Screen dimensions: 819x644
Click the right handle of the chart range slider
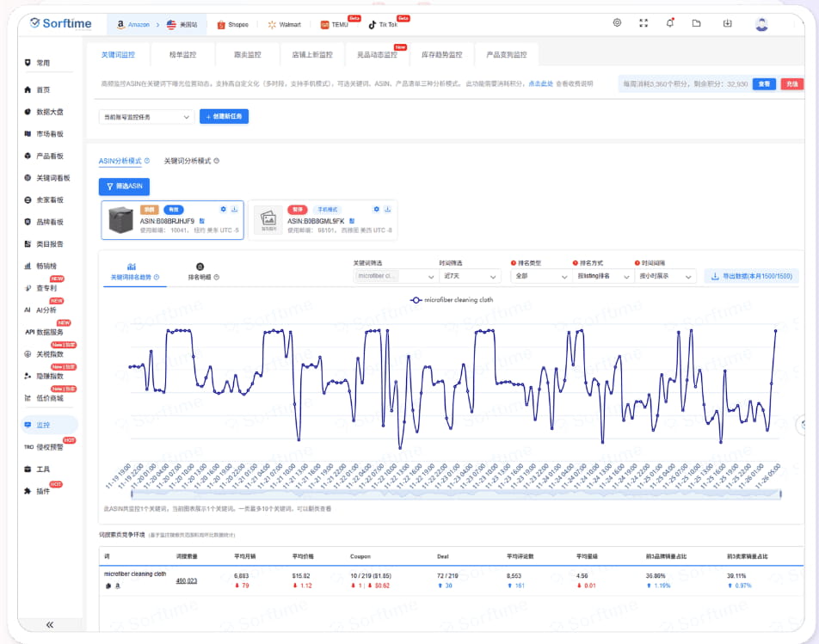[x=781, y=494]
